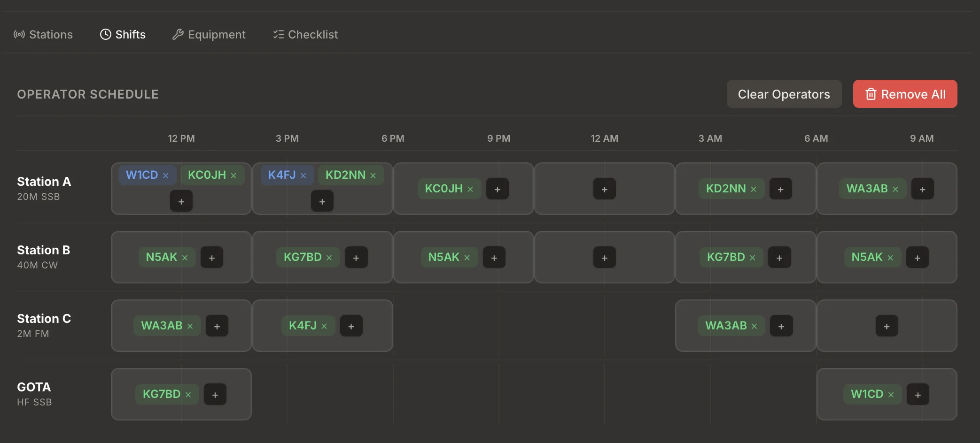This screenshot has width=980, height=443.
Task: Add operator to Station B 3 PM shift
Action: [x=356, y=258]
